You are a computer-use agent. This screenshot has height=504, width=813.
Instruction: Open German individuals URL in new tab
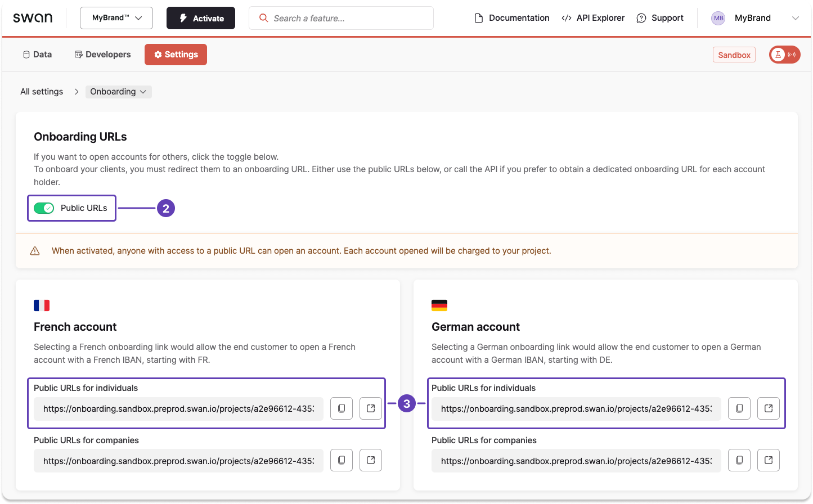click(769, 408)
